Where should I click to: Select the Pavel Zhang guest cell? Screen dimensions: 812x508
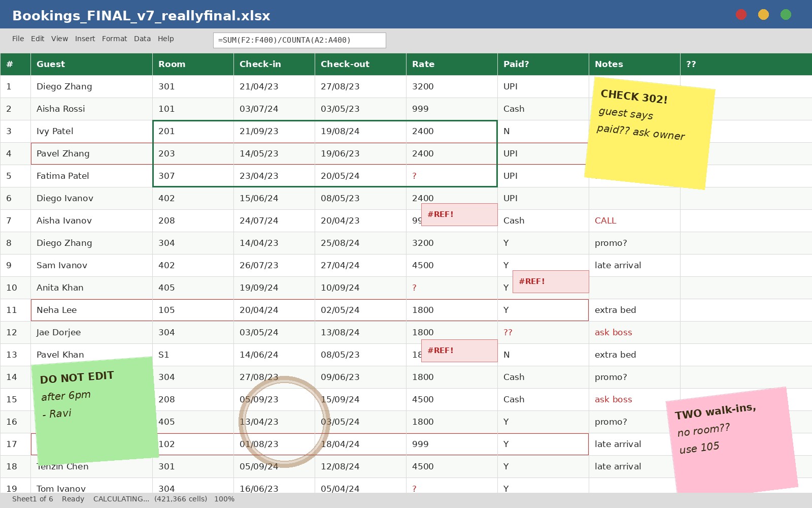click(91, 153)
